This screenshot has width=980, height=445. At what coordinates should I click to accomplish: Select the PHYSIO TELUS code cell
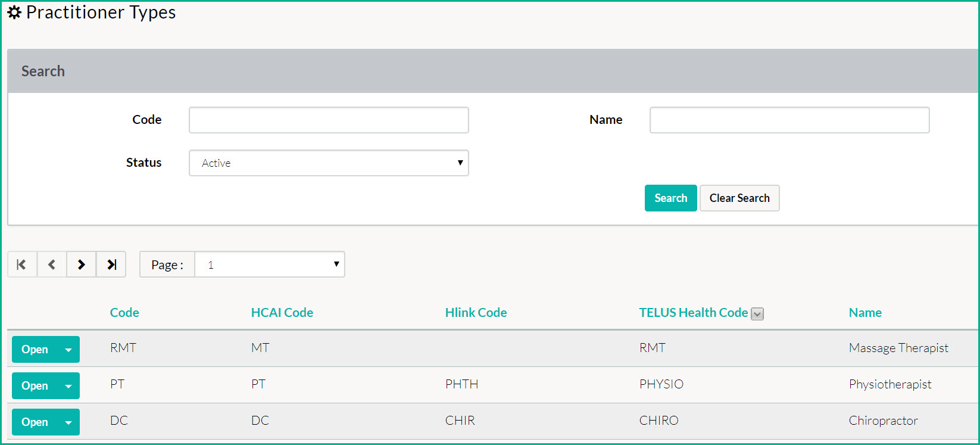(x=661, y=384)
